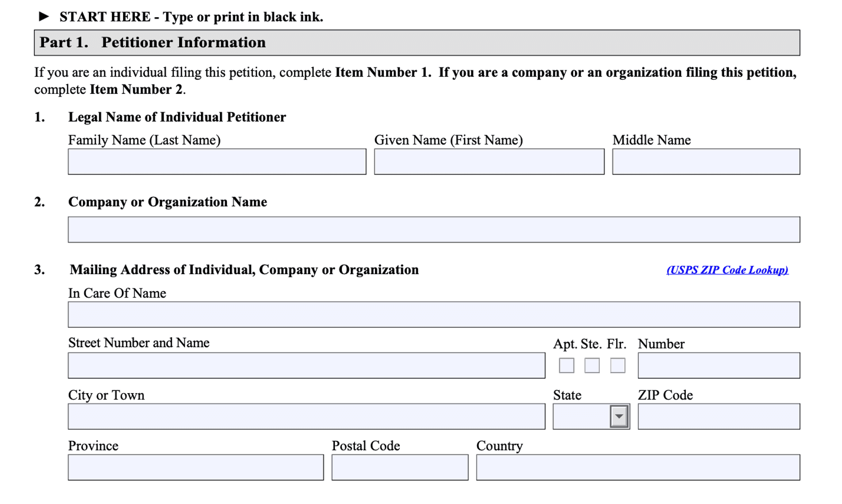842x504 pixels.
Task: Check the Apt. checkbox
Action: [567, 366]
